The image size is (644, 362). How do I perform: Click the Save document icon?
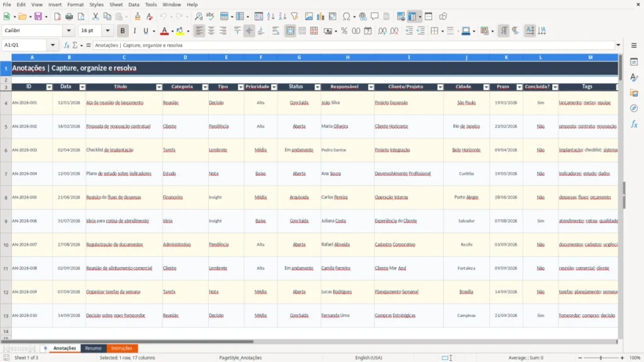38,16
